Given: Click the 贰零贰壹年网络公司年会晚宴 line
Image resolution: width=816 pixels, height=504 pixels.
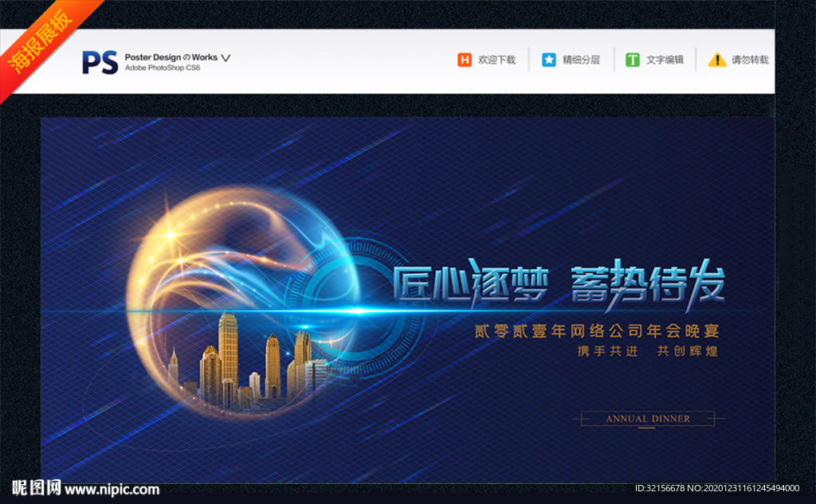Looking at the screenshot, I should (596, 330).
